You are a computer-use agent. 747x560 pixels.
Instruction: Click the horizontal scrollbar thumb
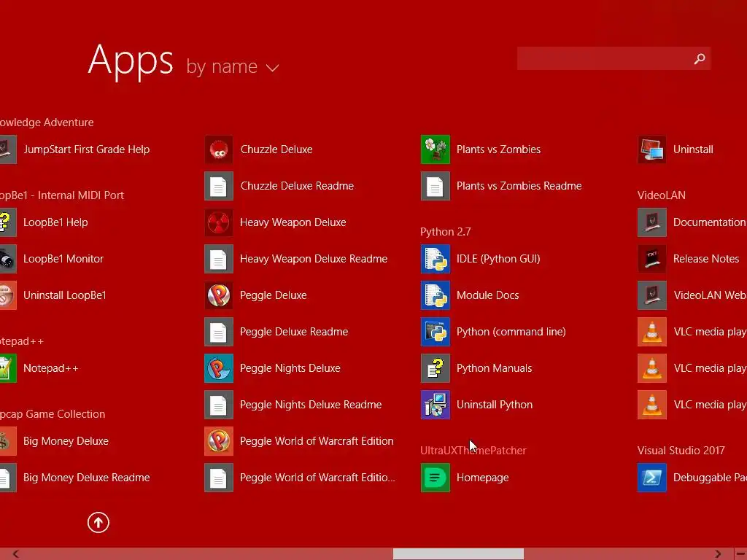click(x=458, y=554)
